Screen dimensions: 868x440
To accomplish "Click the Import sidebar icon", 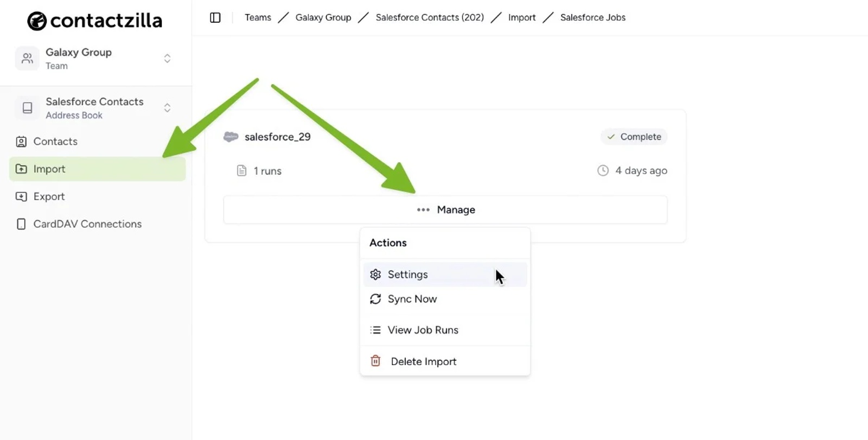I will [x=21, y=169].
